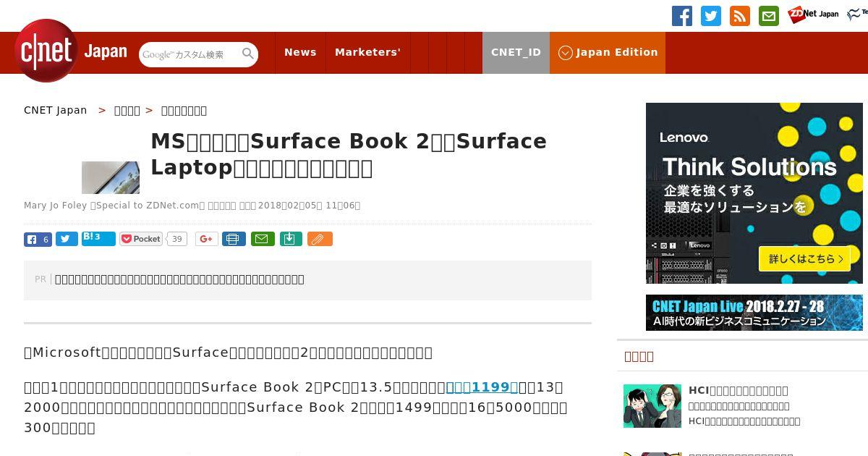868x456 pixels.
Task: Click the article thumbnail image
Action: click(111, 177)
